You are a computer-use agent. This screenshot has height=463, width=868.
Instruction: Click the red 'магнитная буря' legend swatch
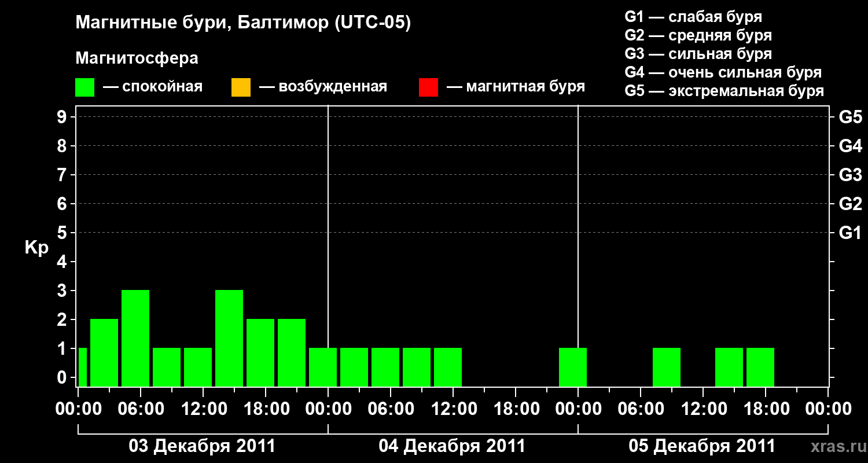[428, 87]
